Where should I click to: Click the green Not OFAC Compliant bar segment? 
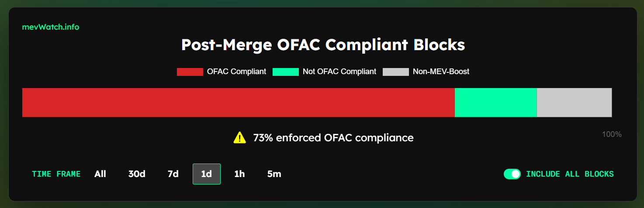click(495, 102)
